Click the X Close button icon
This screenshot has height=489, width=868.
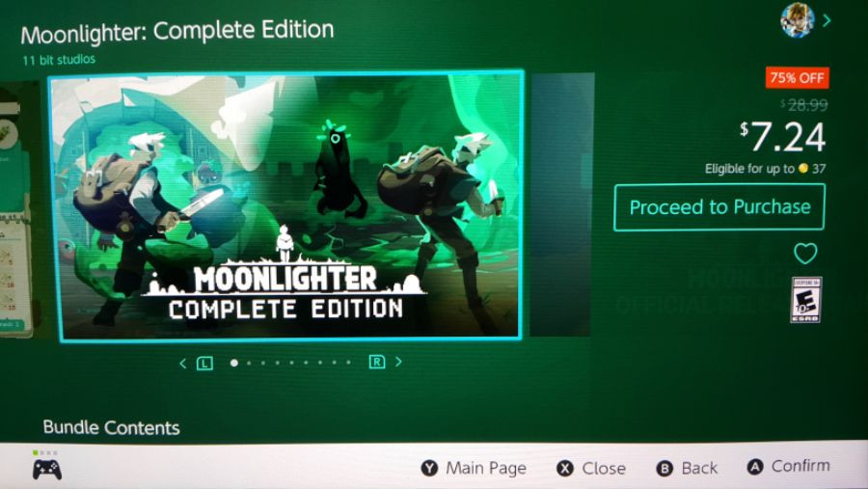click(x=564, y=469)
